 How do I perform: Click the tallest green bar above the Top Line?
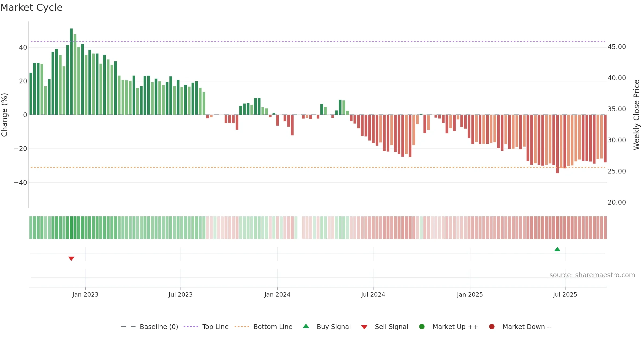(71, 72)
